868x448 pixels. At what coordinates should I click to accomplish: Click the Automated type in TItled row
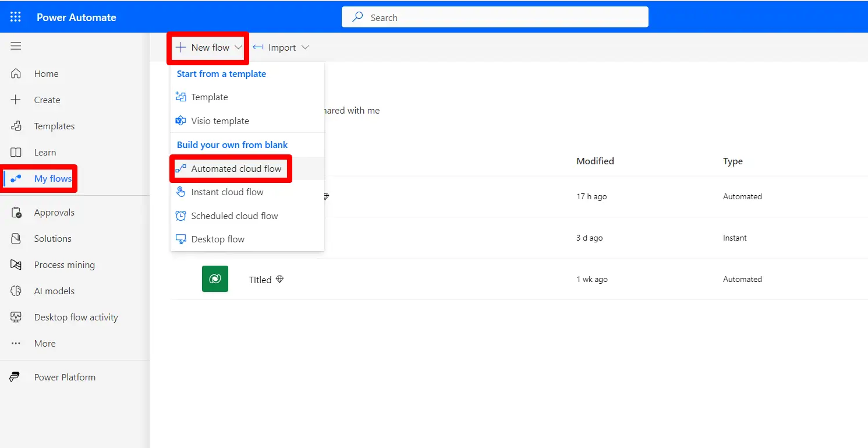coord(742,279)
